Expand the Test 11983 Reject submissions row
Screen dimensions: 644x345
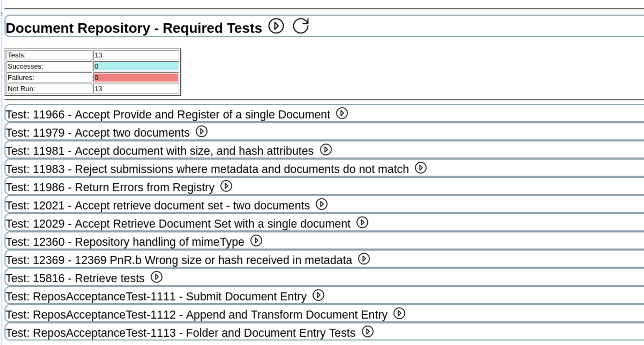pyautogui.click(x=207, y=169)
